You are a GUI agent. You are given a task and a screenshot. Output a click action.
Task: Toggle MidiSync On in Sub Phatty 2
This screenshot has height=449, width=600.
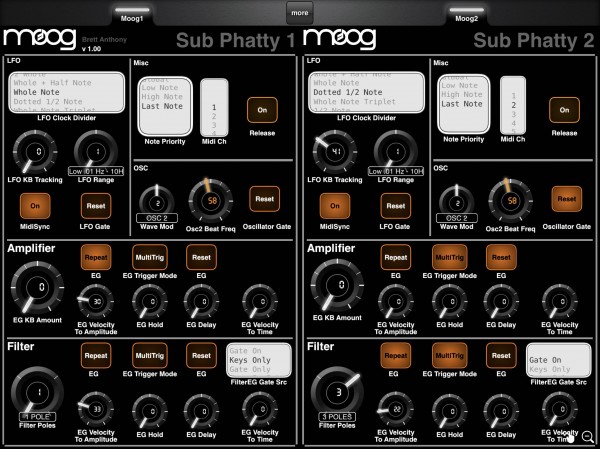(x=335, y=206)
